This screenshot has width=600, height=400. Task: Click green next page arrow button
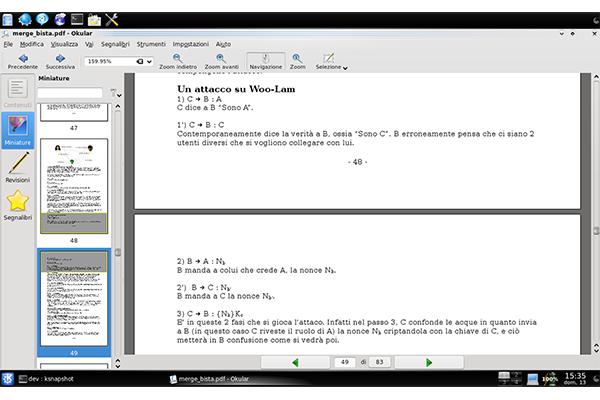pos(429,362)
